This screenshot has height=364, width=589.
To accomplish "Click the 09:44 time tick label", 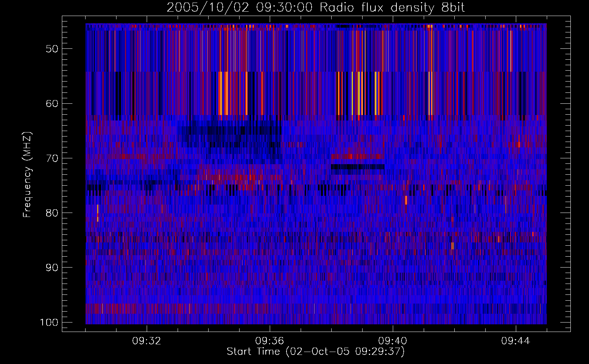I will point(516,341).
